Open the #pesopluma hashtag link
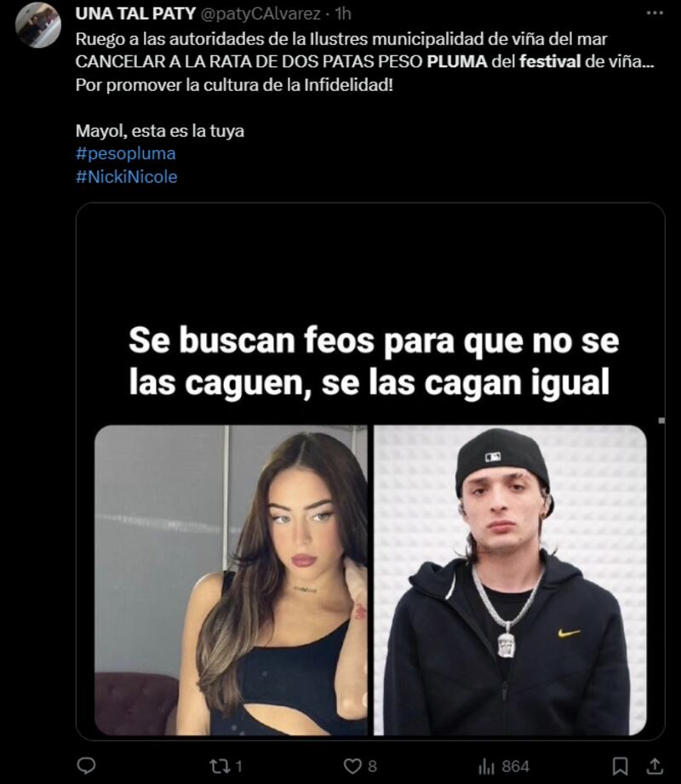Screen dimensions: 681x784 [125, 153]
